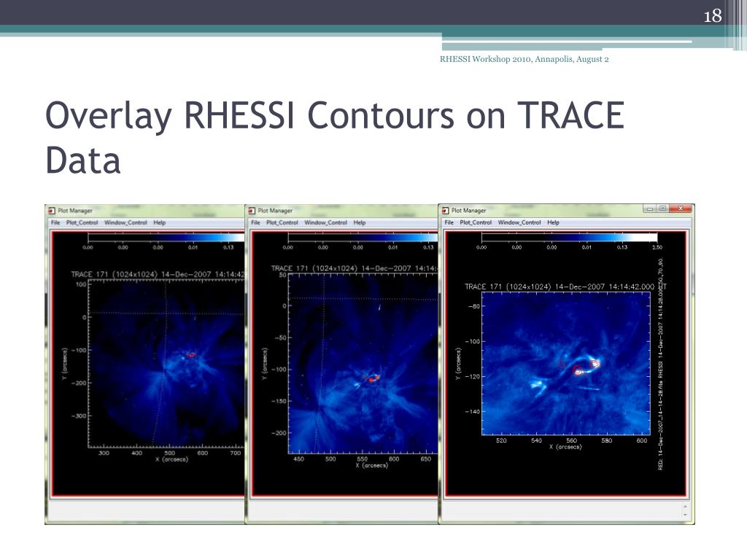Click the 'RHESSI Workshop 2010, Annapolis, August 2' header
This screenshot has height=560, width=747.
tap(524, 60)
